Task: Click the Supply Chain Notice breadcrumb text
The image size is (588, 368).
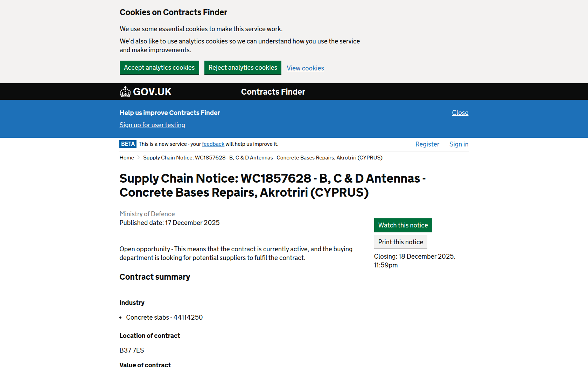Action: (262, 158)
